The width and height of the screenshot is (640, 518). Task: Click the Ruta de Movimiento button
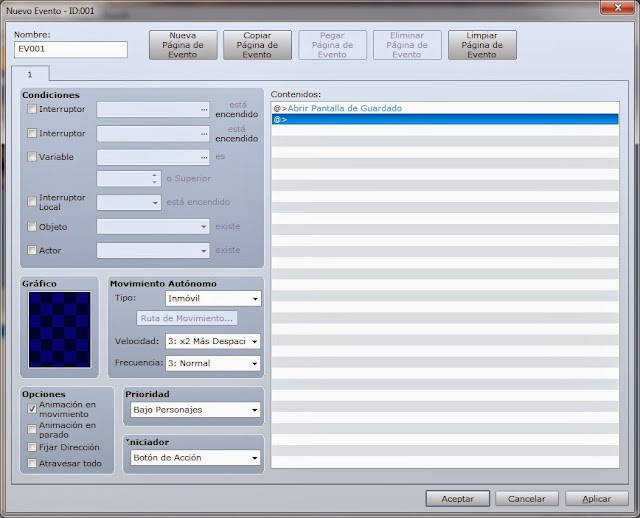(187, 318)
